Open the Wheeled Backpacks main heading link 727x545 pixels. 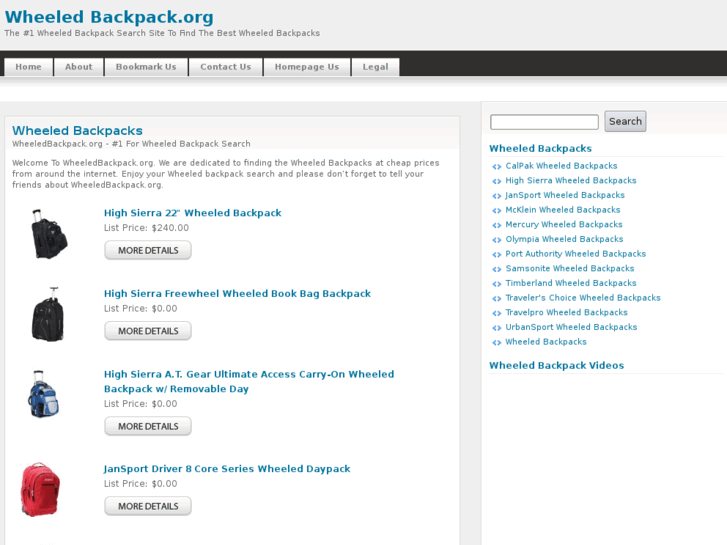click(77, 130)
